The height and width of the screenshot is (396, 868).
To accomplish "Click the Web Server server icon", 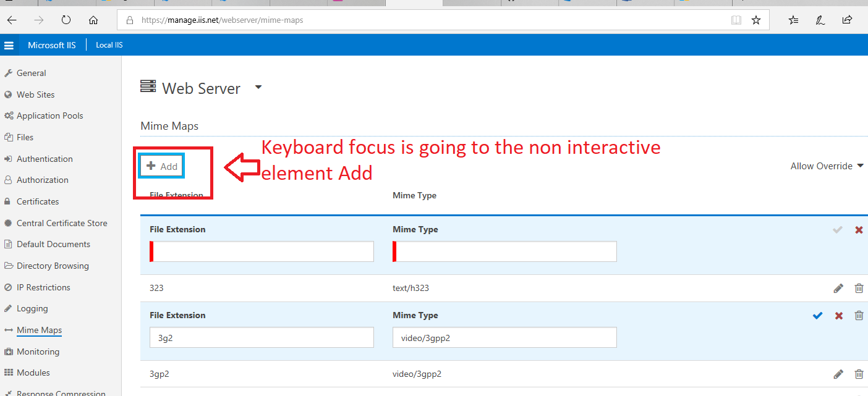I will [147, 86].
